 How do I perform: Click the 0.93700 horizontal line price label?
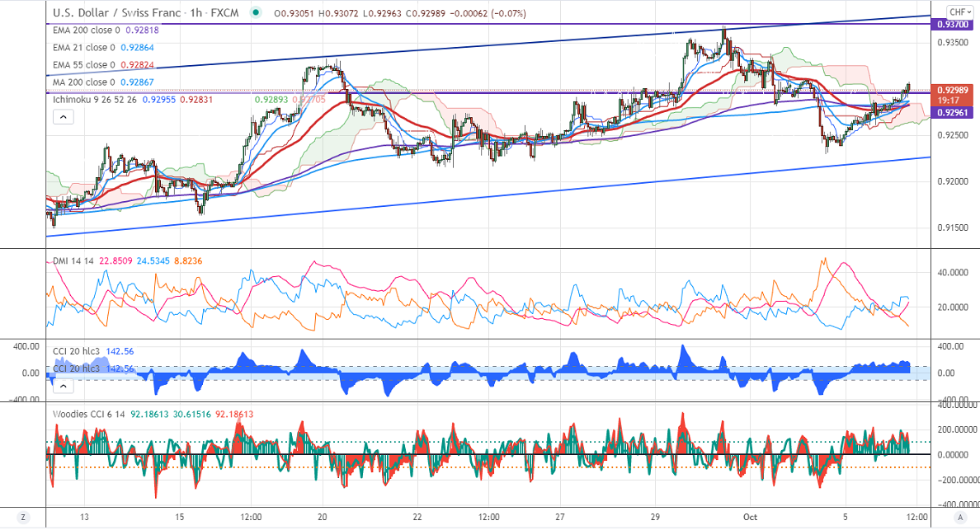953,25
